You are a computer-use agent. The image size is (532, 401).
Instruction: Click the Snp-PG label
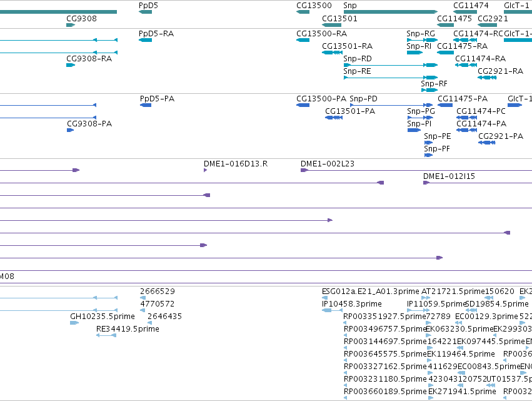(421, 111)
